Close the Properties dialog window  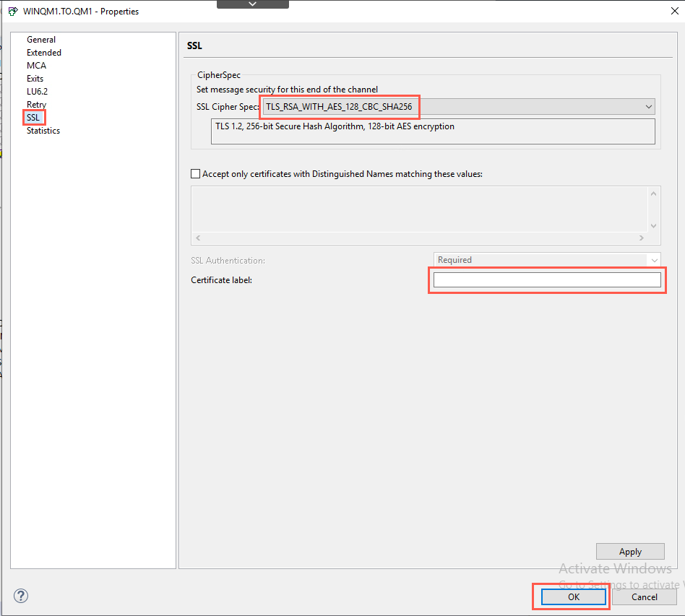(674, 11)
